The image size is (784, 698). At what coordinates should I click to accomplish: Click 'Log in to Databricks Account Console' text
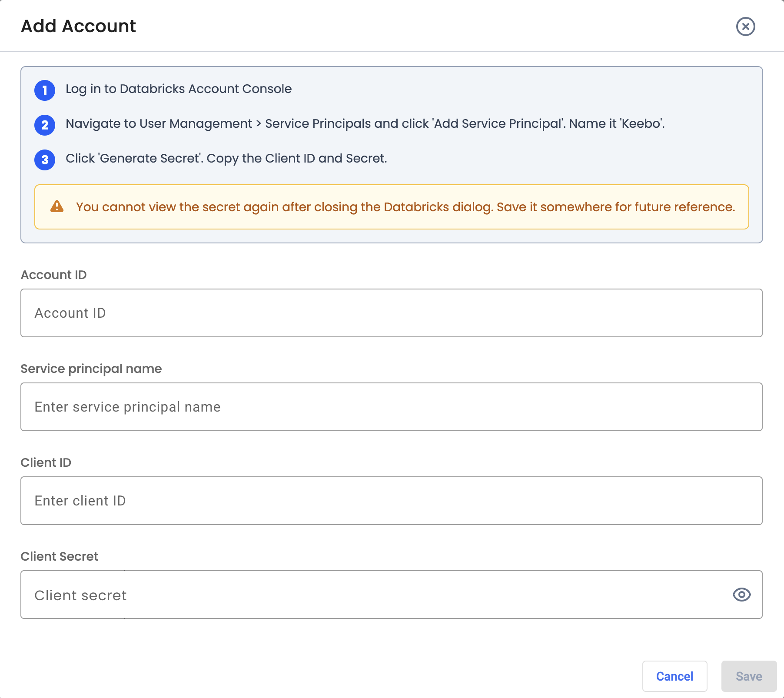tap(179, 89)
